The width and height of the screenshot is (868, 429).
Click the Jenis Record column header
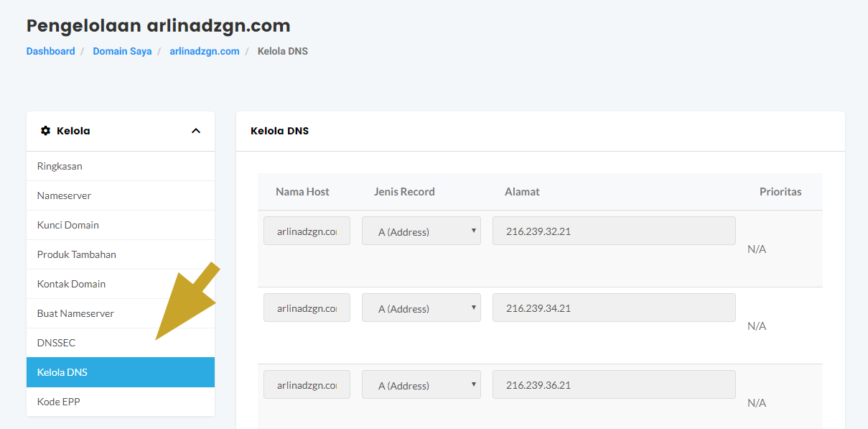[x=404, y=192]
